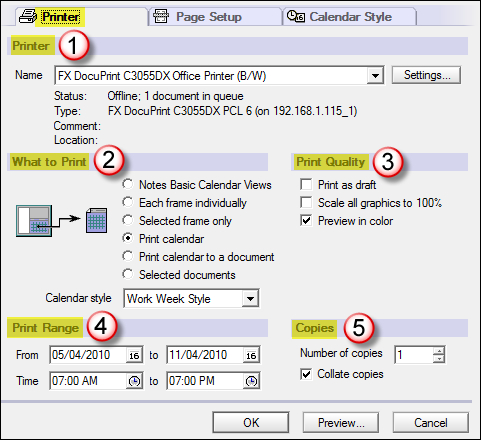Open the Calendar style dropdown
481x440 pixels.
click(250, 299)
